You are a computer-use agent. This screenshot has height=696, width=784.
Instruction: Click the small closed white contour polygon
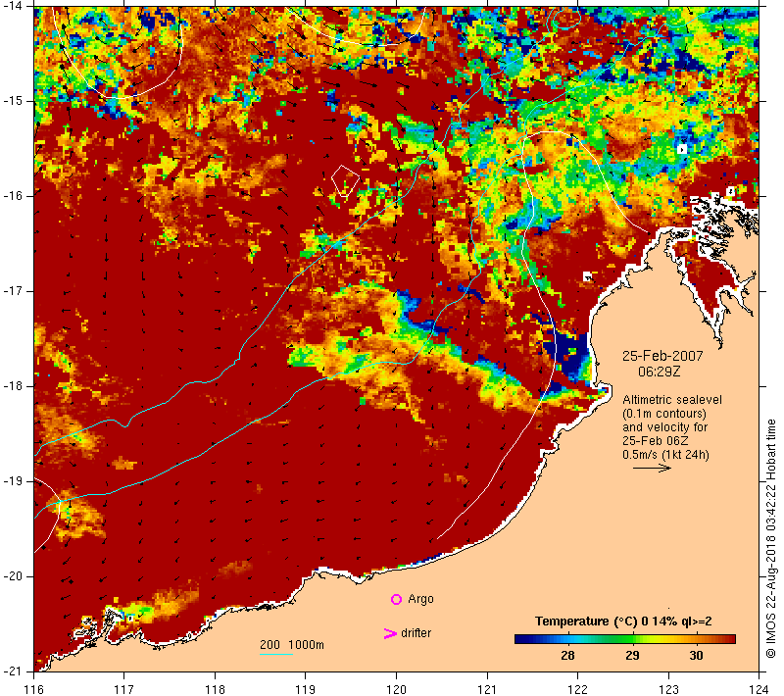tap(345, 180)
